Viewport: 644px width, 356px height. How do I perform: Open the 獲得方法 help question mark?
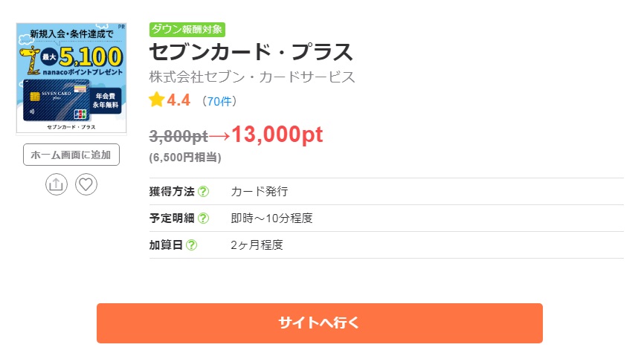coord(203,191)
